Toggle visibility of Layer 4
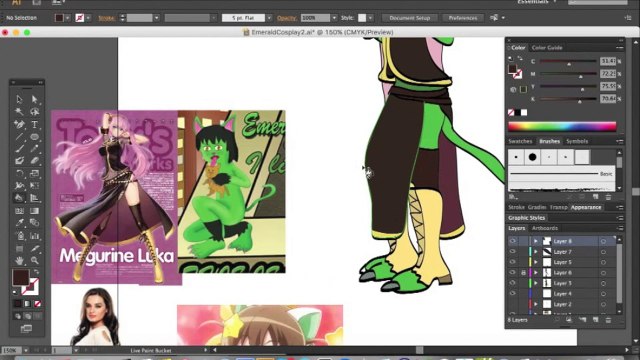 513,293
